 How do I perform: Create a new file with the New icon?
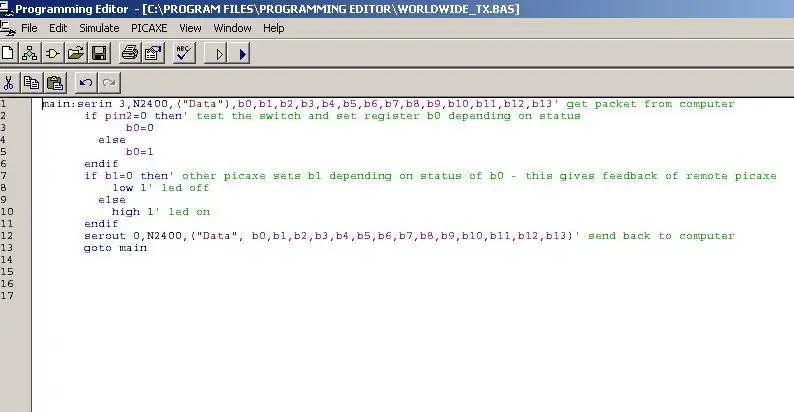pos(8,53)
